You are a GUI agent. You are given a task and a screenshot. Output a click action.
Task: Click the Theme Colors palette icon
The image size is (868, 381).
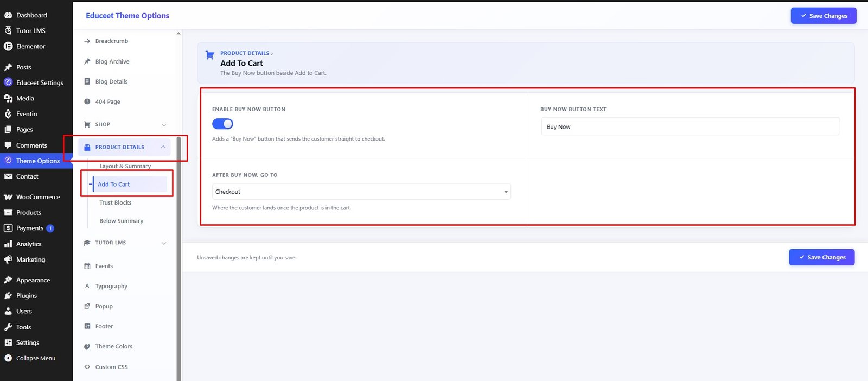coord(87,346)
